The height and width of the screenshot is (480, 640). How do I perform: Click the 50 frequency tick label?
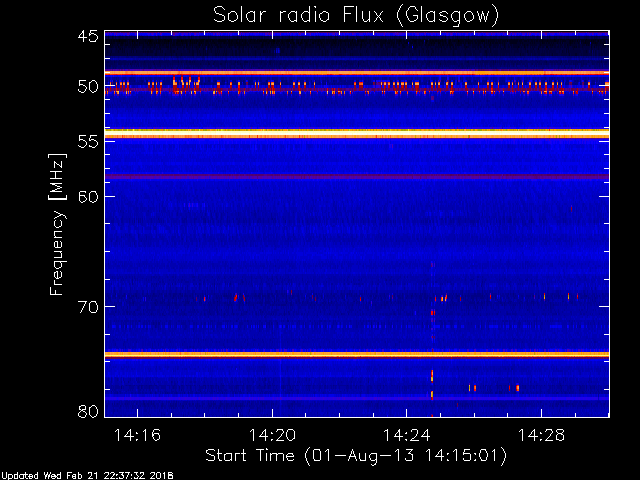coord(88,87)
